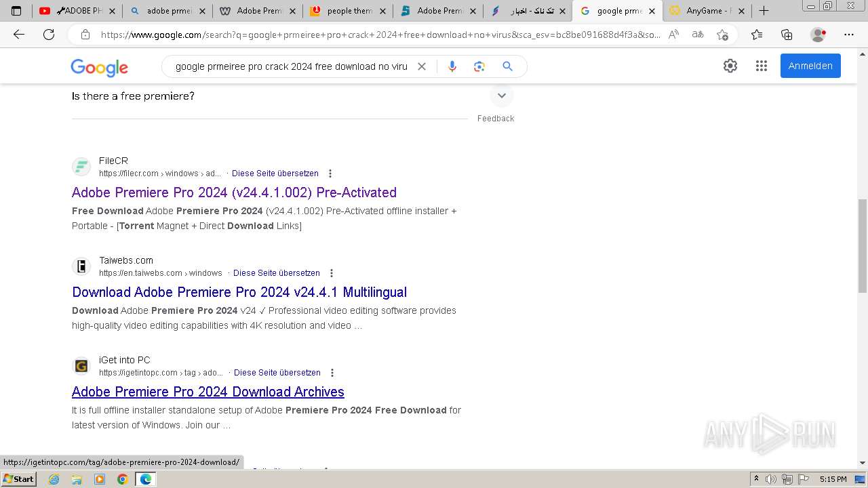The height and width of the screenshot is (488, 868).
Task: Click the 'https://filecr.com › windows' breadcrumb
Action: pyautogui.click(x=160, y=174)
